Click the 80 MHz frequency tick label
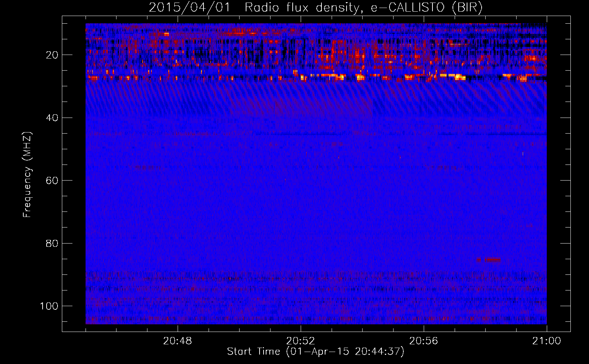Image resolution: width=589 pixels, height=364 pixels. tap(52, 244)
